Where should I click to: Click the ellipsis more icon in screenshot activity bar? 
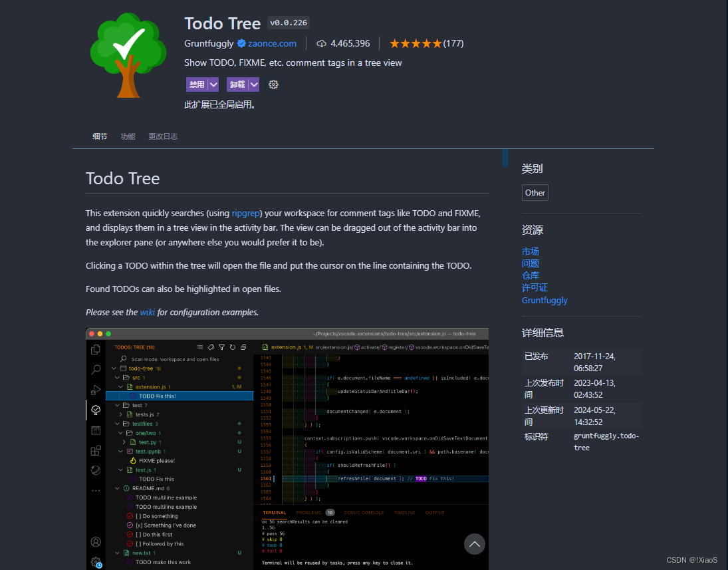[96, 490]
